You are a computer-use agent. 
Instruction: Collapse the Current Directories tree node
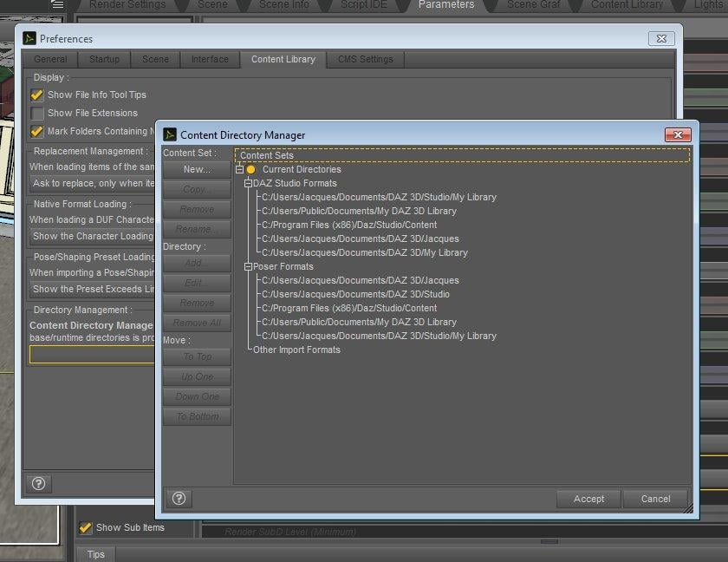(x=239, y=169)
